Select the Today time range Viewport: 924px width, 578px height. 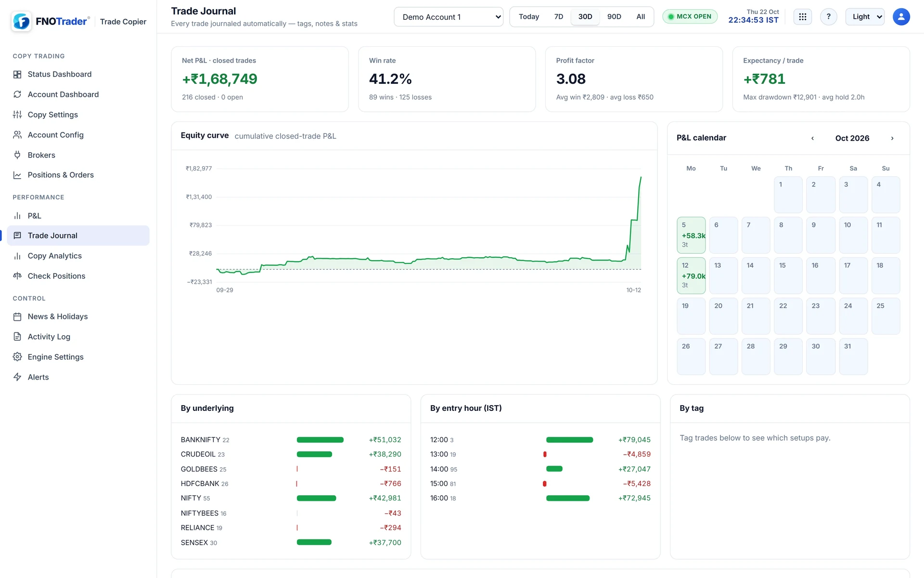[528, 17]
